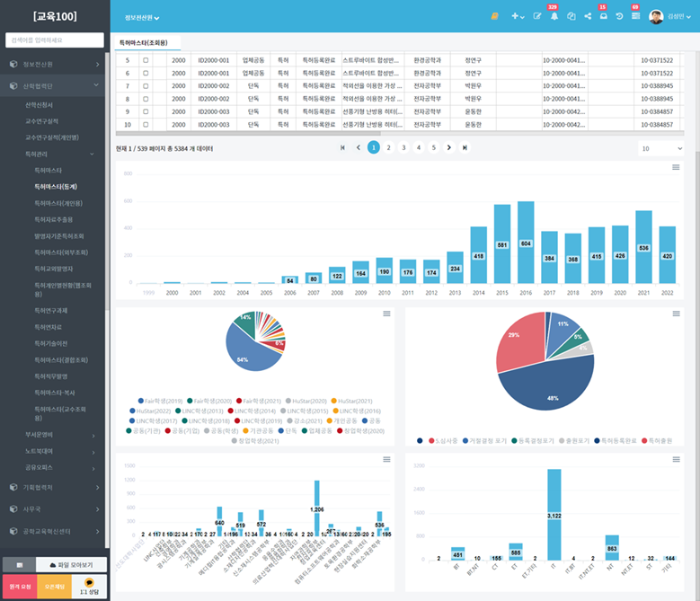Tick the checkbox in row 5
This screenshot has height=601, width=700.
point(146,60)
